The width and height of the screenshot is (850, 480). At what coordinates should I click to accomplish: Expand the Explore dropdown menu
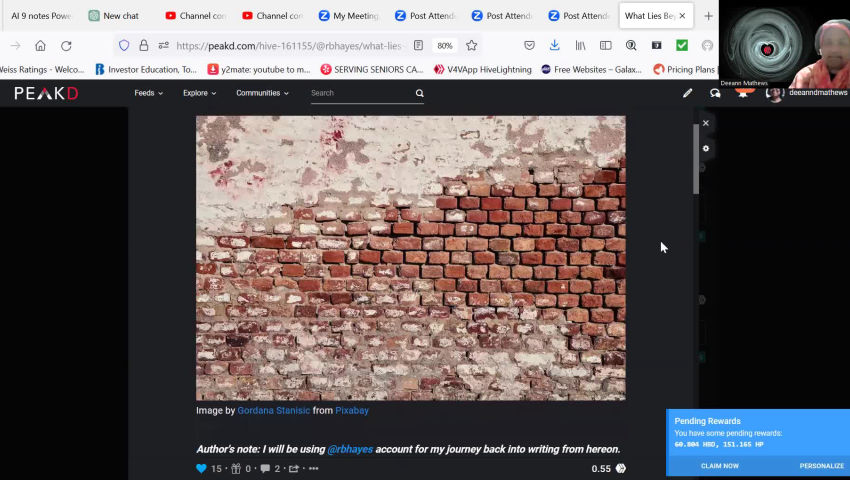[199, 93]
